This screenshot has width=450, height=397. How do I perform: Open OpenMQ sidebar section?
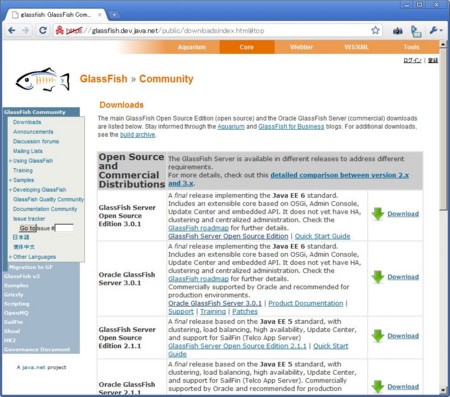point(16,313)
